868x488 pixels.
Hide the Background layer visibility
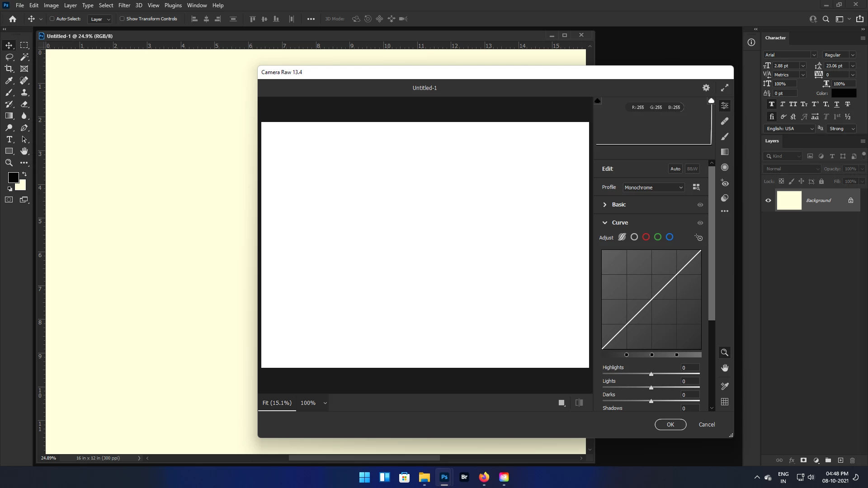(x=768, y=201)
